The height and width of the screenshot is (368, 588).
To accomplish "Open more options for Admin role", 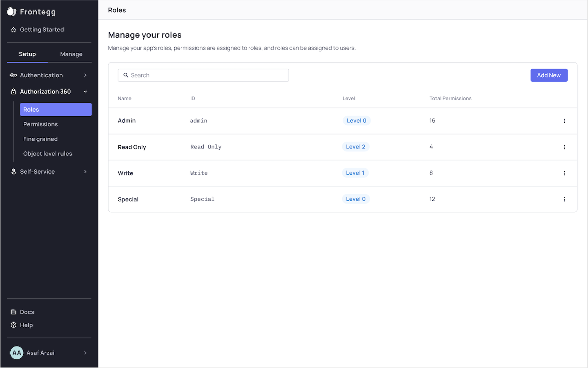I will point(564,121).
